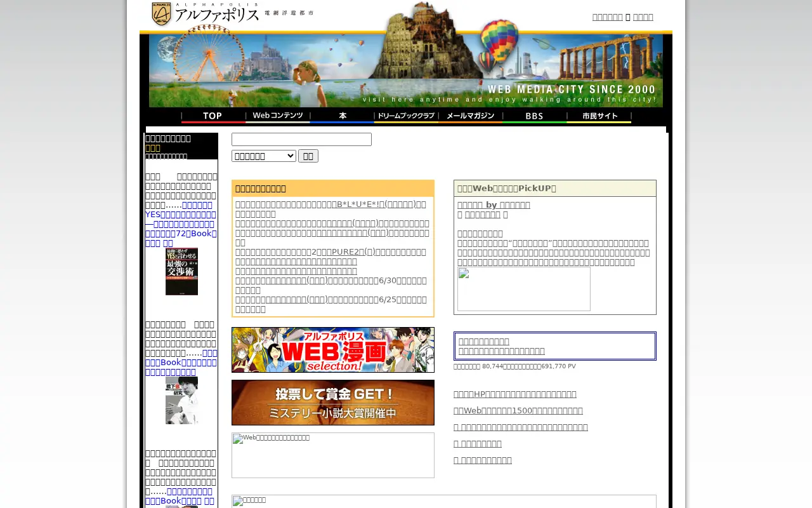Click the second header link at top right

(x=643, y=17)
